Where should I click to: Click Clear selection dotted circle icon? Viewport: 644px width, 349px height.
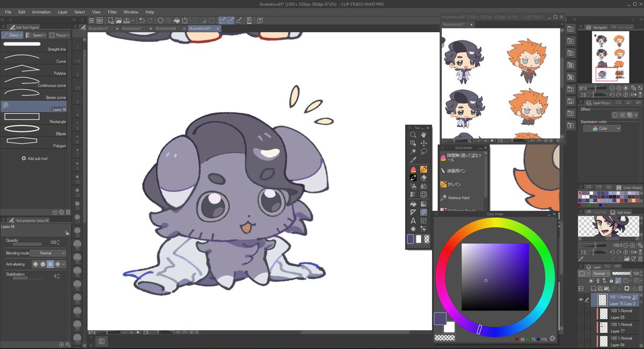[160, 20]
